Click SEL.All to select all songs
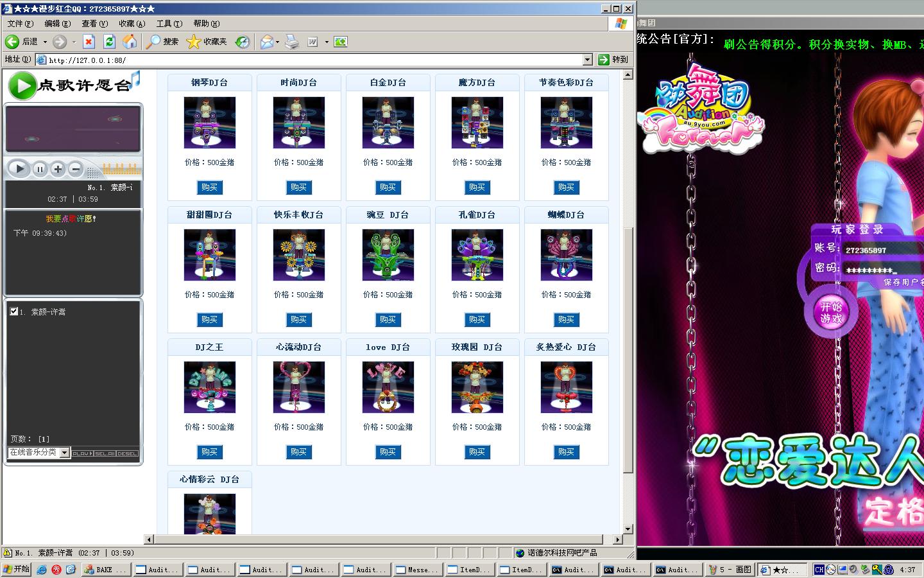Screen dimensions: 924x578 point(105,453)
